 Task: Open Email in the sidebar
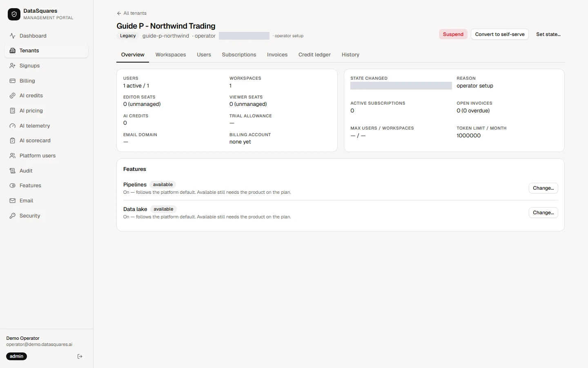[x=47, y=201]
